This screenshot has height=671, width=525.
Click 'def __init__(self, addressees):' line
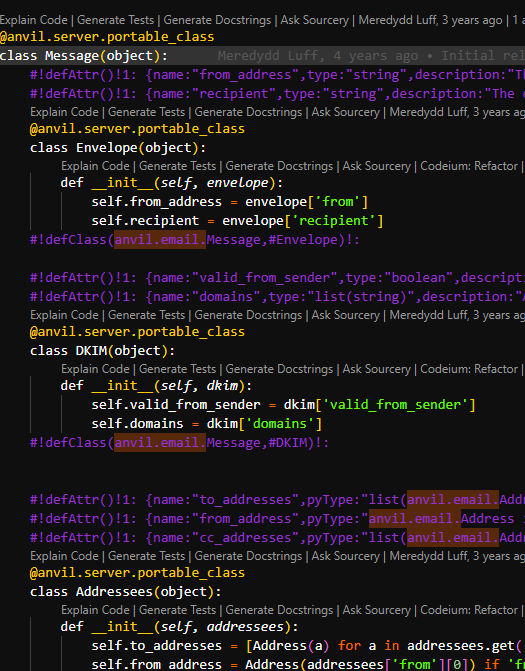tap(179, 627)
